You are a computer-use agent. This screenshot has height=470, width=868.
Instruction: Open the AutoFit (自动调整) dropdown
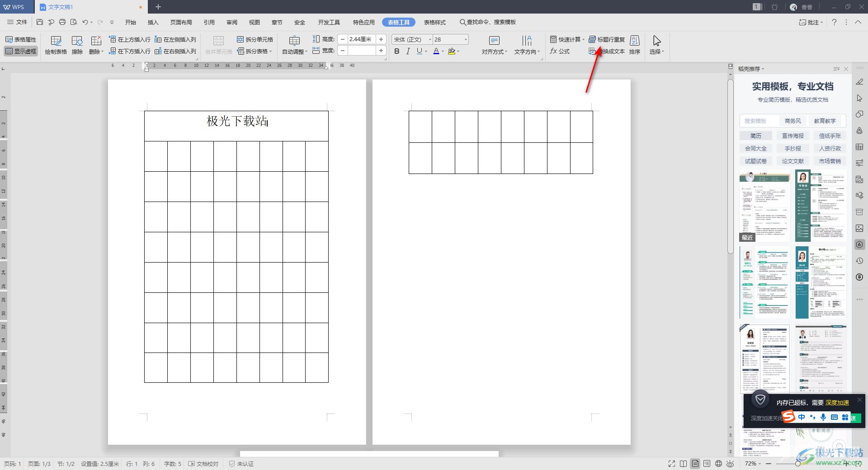[294, 45]
